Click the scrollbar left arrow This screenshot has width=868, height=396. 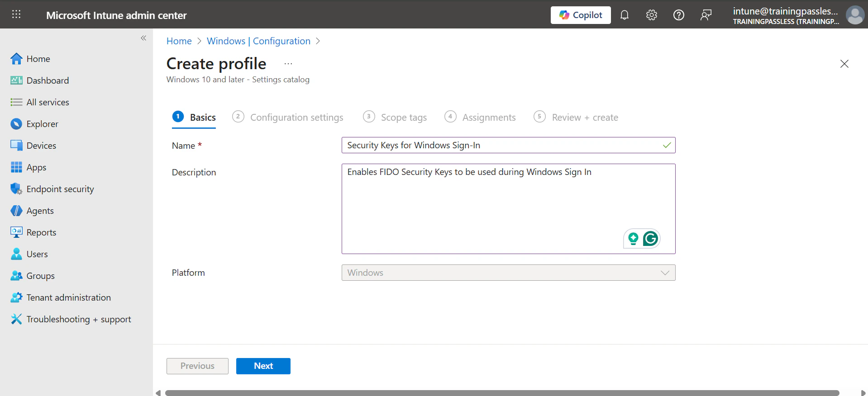tap(158, 393)
